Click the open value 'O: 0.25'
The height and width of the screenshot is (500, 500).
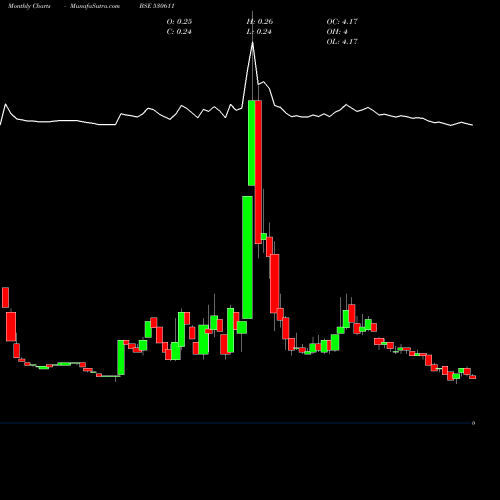179,21
